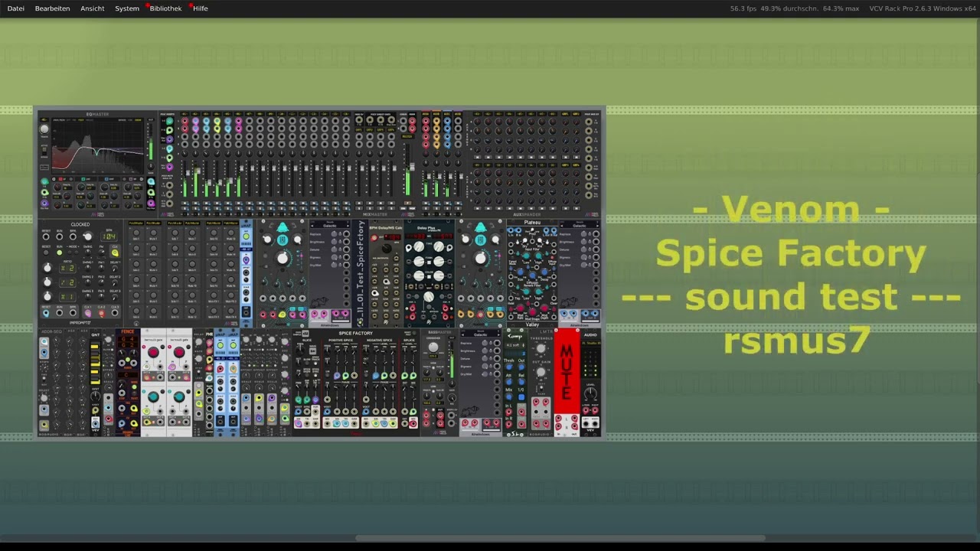Click the Clocked top ratio display x2
The image size is (980, 551).
pos(67,268)
